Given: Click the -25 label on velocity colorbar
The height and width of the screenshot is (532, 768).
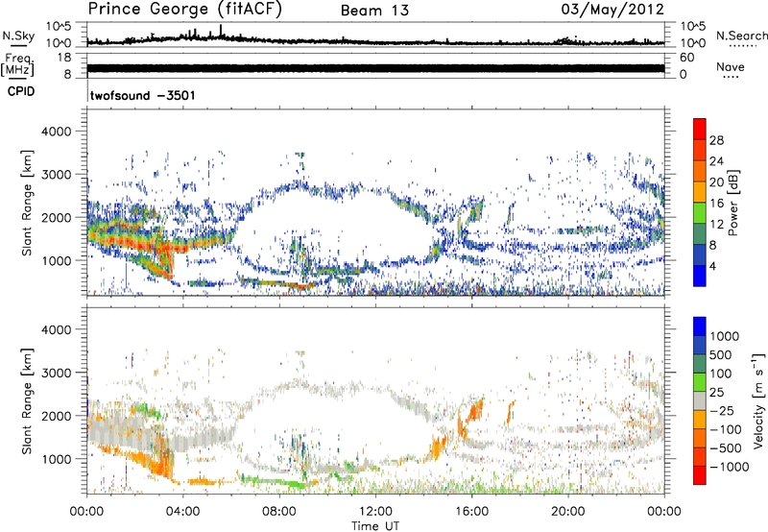Looking at the screenshot, I should [722, 411].
